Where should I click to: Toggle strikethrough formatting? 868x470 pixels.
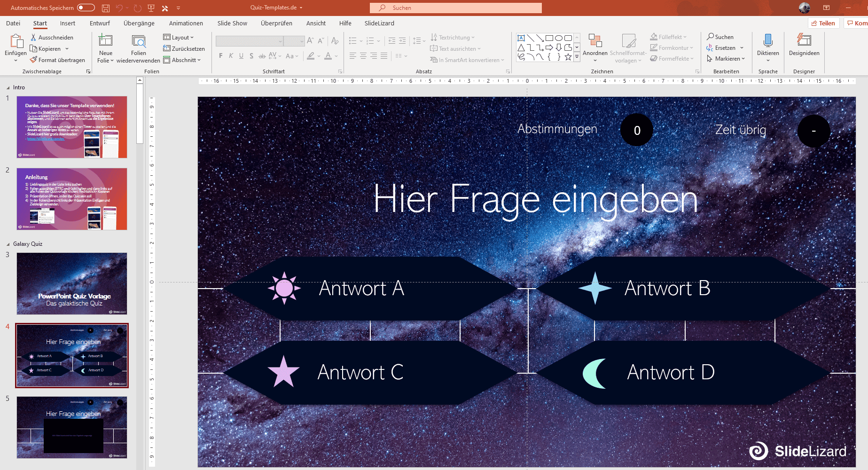[x=262, y=56]
